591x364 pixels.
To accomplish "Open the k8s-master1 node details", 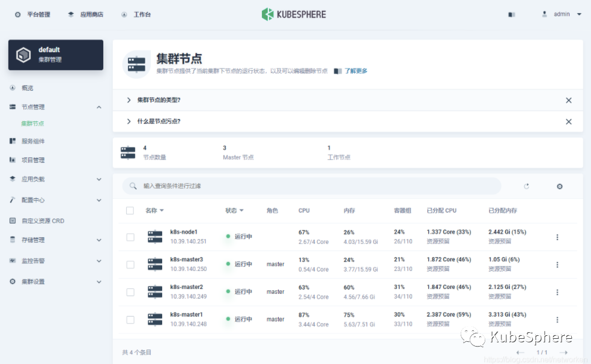I will [187, 314].
